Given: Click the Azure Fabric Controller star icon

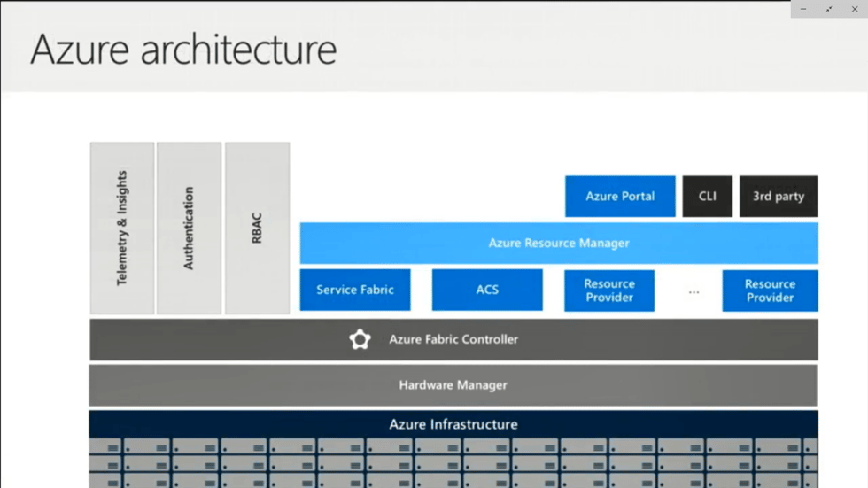Looking at the screenshot, I should (360, 339).
